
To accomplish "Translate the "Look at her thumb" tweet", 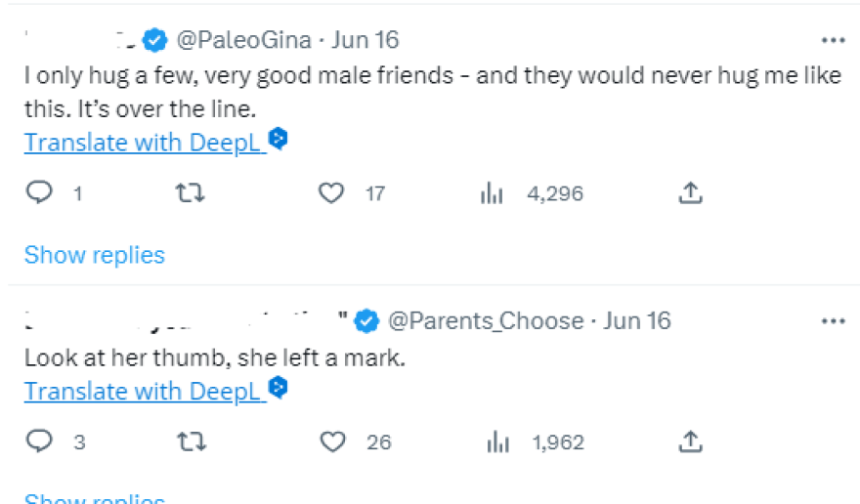I will [145, 391].
